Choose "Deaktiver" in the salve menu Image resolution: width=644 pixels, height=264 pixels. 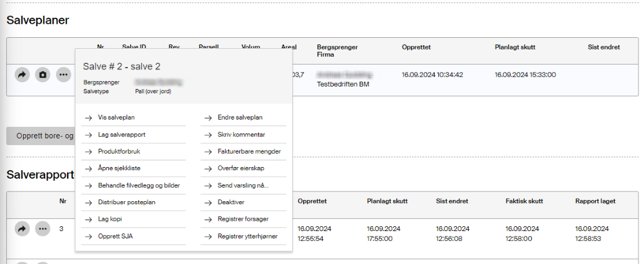(231, 202)
